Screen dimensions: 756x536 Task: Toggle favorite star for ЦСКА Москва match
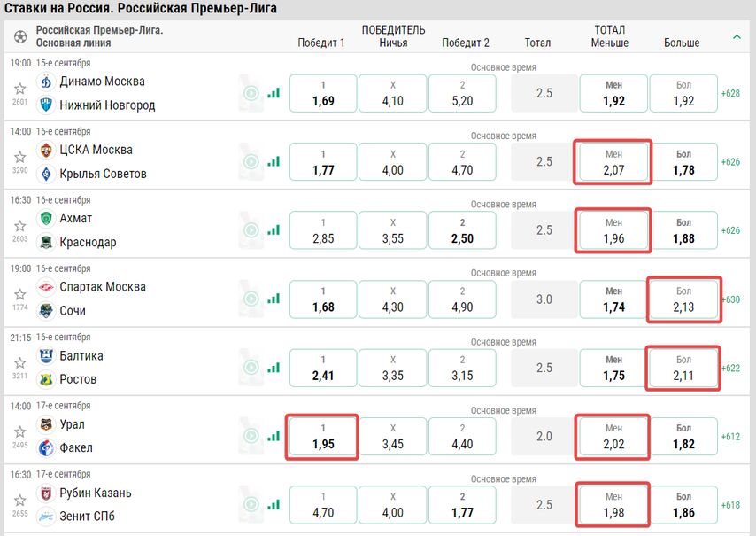19,158
